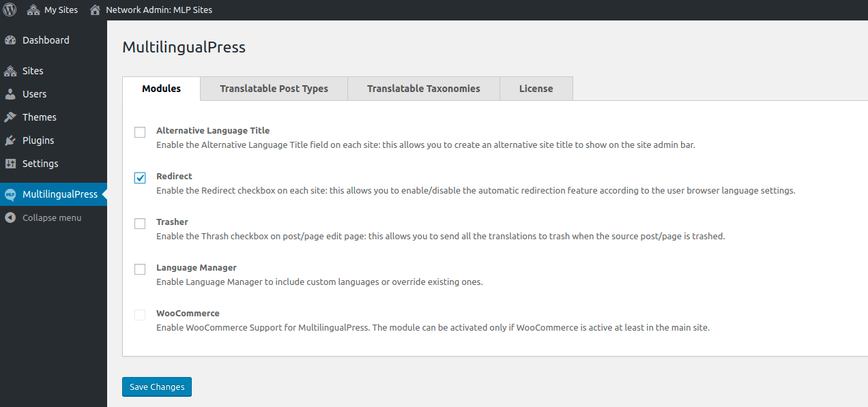Open the Settings wrench icon
This screenshot has width=868, height=407.
(11, 163)
